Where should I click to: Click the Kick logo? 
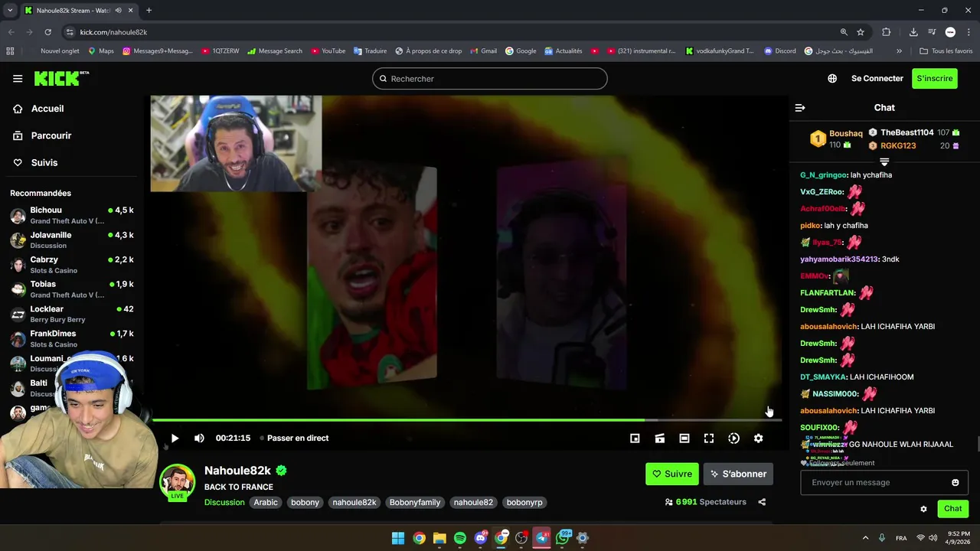pyautogui.click(x=61, y=78)
